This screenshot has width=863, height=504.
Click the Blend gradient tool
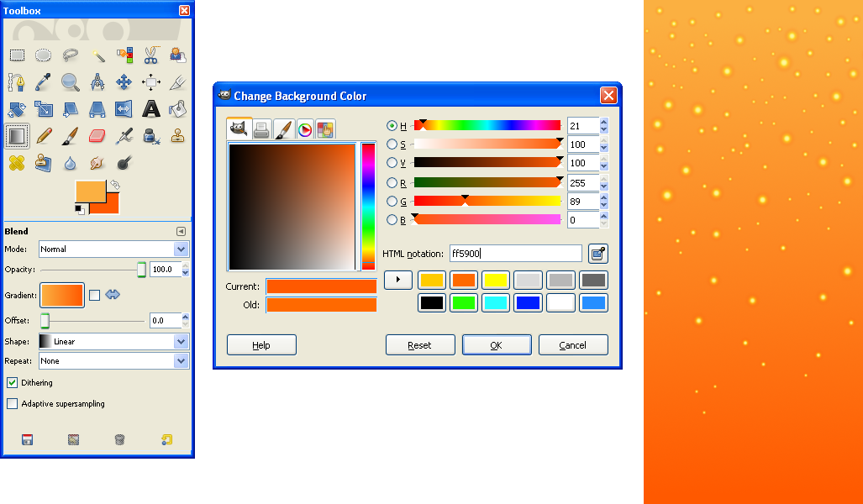pyautogui.click(x=17, y=136)
